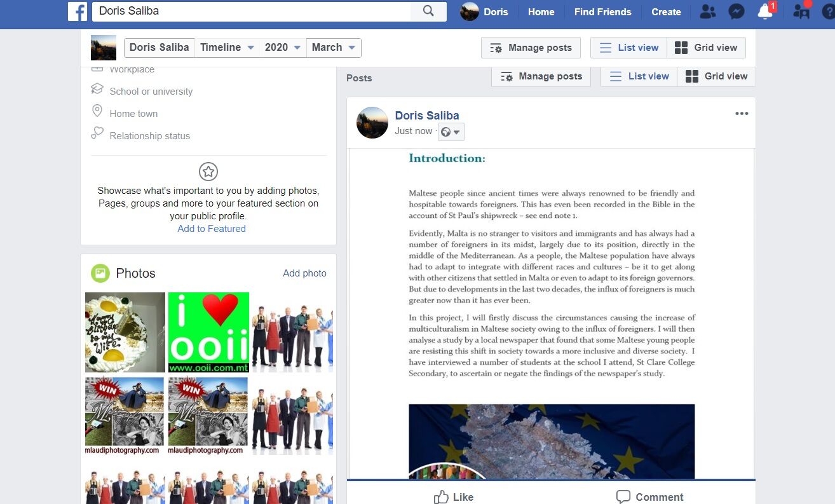This screenshot has height=504, width=835.
Task: Click the search magnifier icon
Action: pyautogui.click(x=428, y=11)
